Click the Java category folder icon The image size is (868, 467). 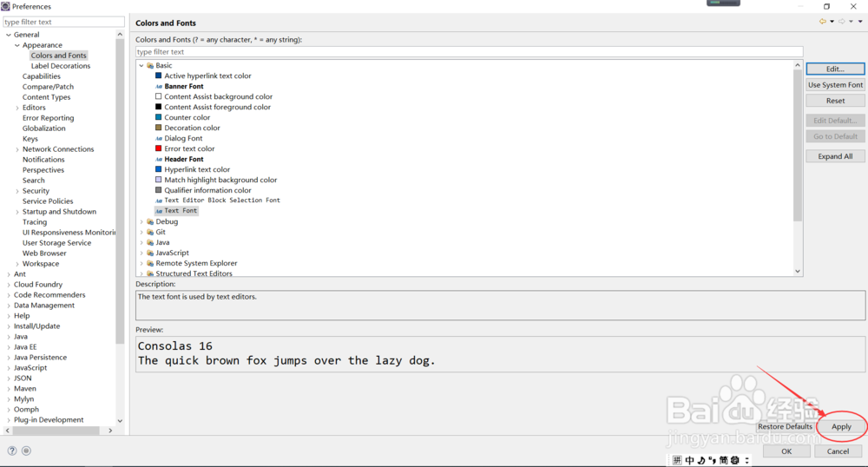150,242
